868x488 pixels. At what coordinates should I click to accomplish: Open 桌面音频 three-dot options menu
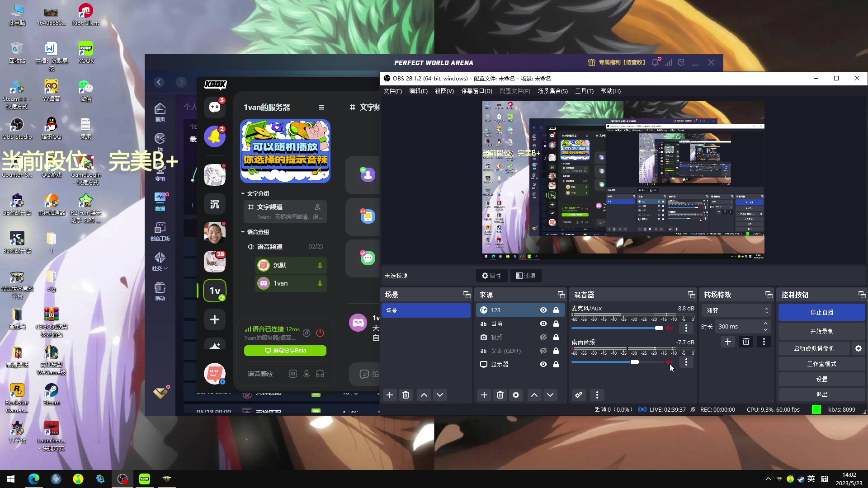[686, 362]
